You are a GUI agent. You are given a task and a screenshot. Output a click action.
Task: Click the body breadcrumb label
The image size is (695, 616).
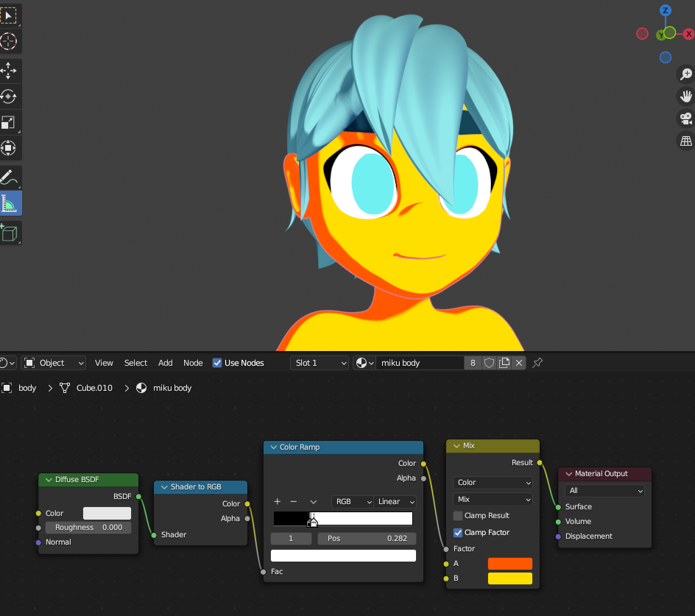click(x=27, y=388)
